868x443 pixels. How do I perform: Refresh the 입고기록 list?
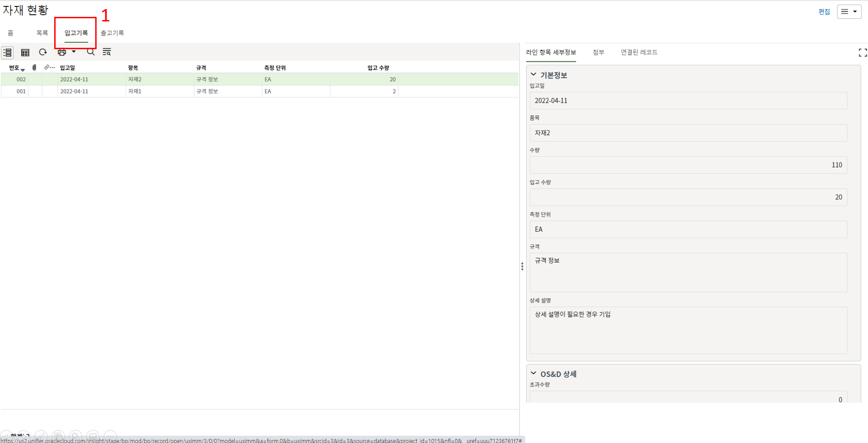43,52
